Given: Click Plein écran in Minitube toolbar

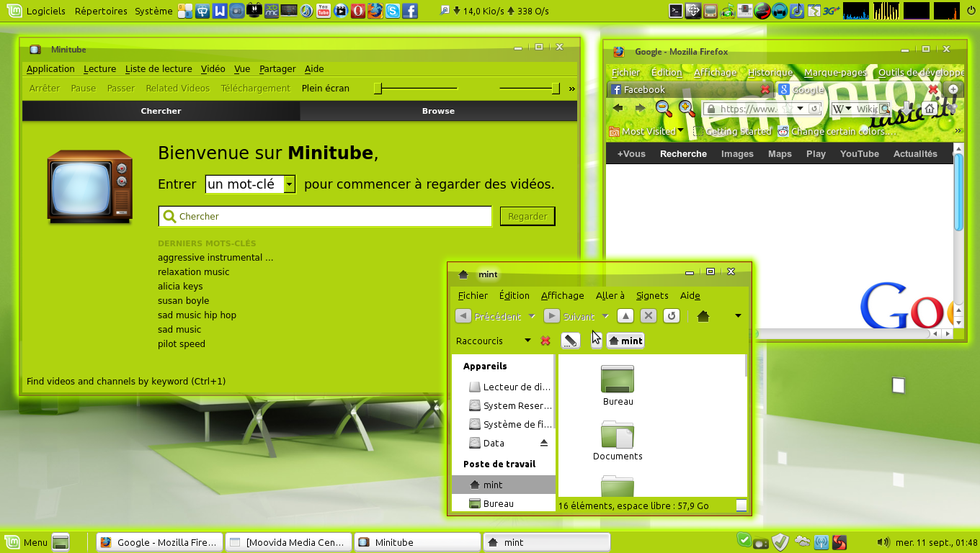Looking at the screenshot, I should (325, 89).
